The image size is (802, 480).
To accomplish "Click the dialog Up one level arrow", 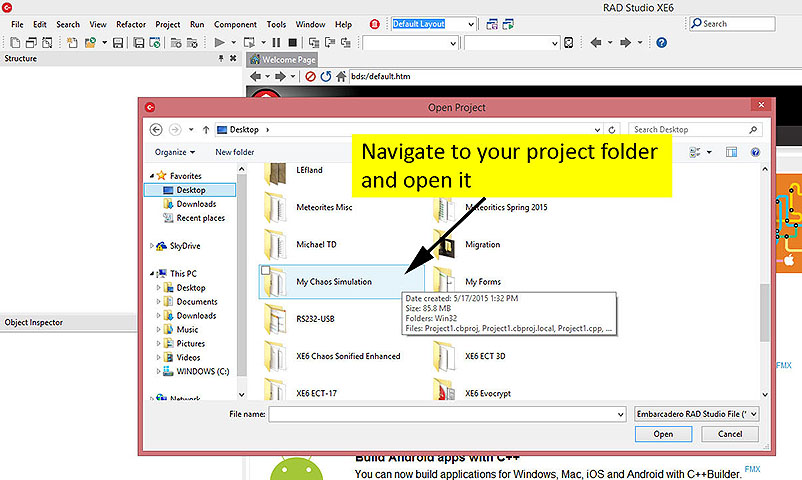I will [206, 129].
